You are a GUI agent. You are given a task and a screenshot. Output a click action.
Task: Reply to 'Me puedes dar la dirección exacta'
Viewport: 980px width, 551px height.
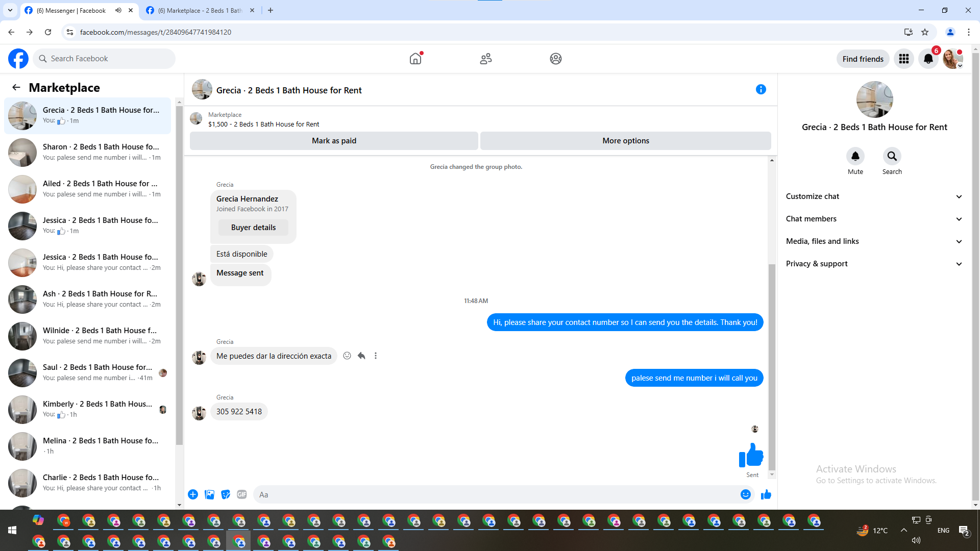tap(361, 356)
